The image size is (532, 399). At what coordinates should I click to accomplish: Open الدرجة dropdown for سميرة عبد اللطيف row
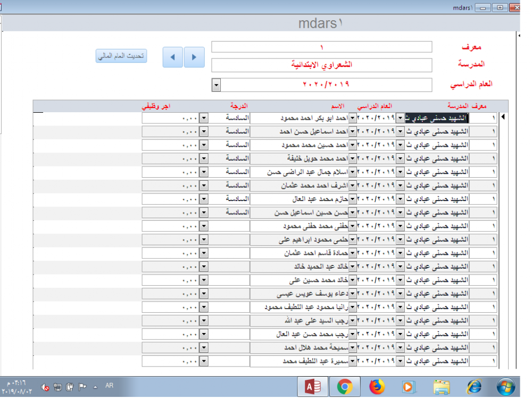[x=203, y=361]
